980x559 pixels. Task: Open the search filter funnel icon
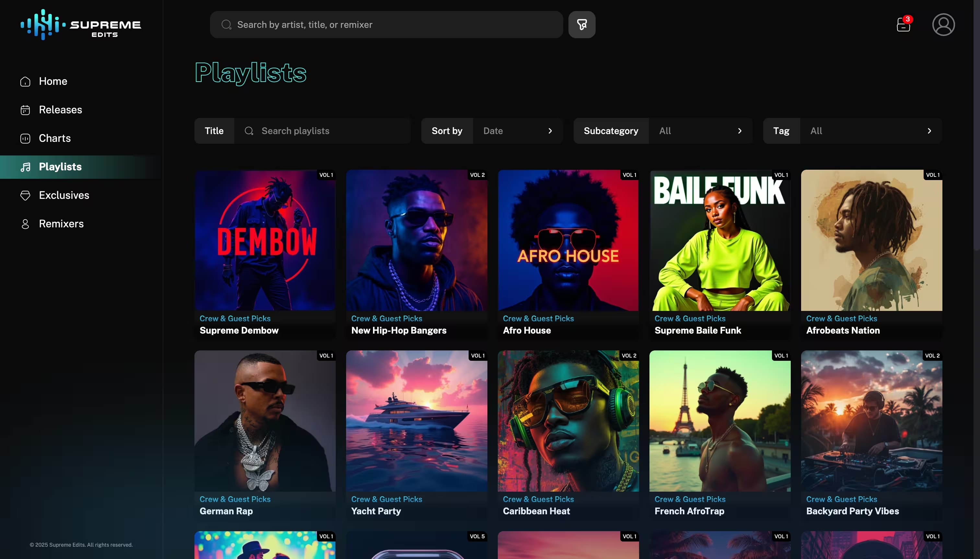tap(581, 24)
